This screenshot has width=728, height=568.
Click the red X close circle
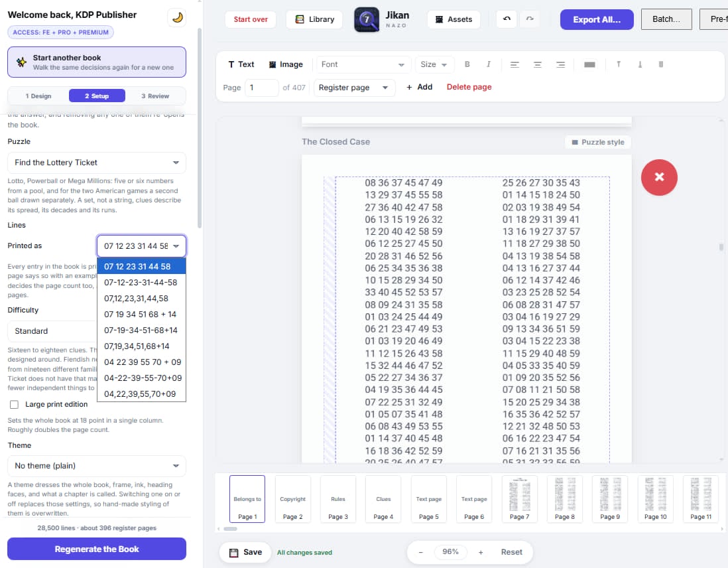659,177
